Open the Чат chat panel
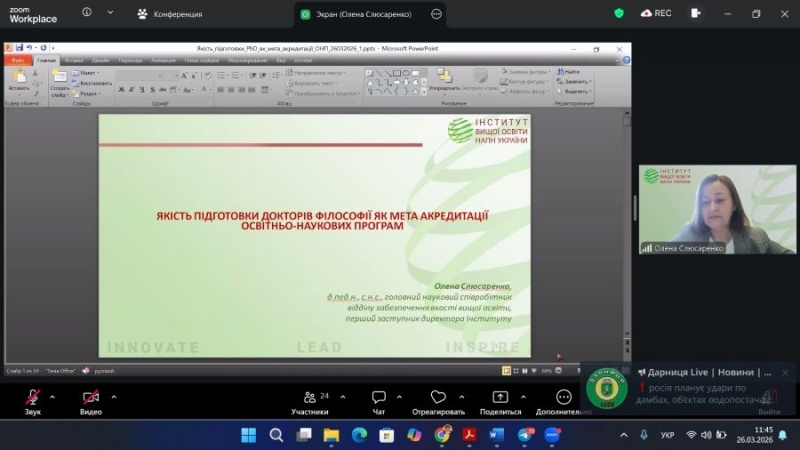800x450 pixels. coord(379,398)
